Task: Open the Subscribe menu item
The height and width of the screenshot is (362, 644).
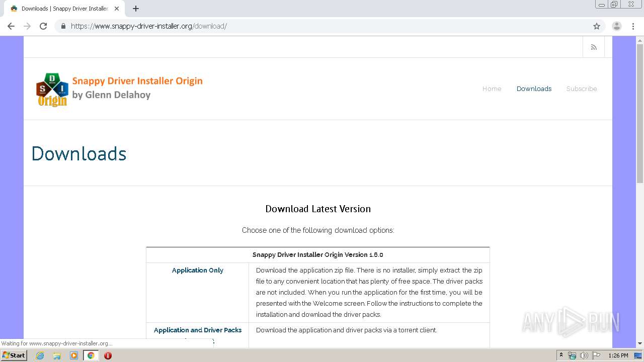Action: point(582,88)
